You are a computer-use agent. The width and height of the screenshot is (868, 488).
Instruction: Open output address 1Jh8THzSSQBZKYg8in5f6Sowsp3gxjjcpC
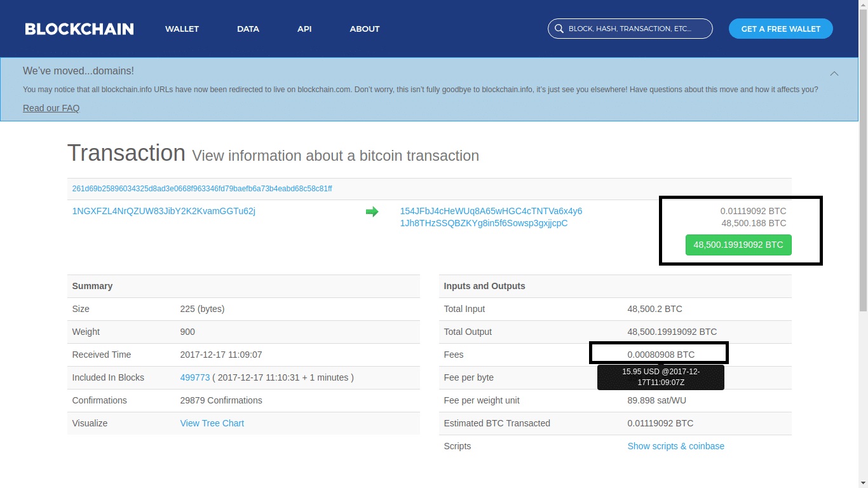[484, 223]
